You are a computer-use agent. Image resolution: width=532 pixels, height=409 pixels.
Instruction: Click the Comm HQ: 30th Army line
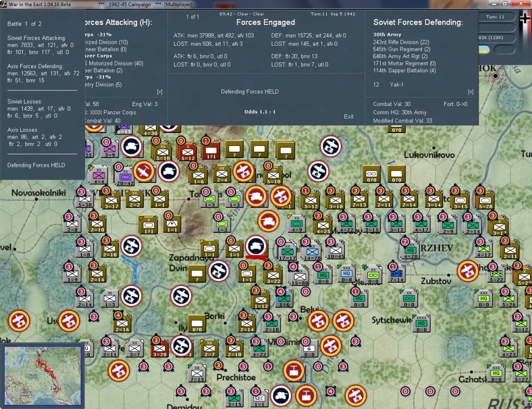(400, 112)
